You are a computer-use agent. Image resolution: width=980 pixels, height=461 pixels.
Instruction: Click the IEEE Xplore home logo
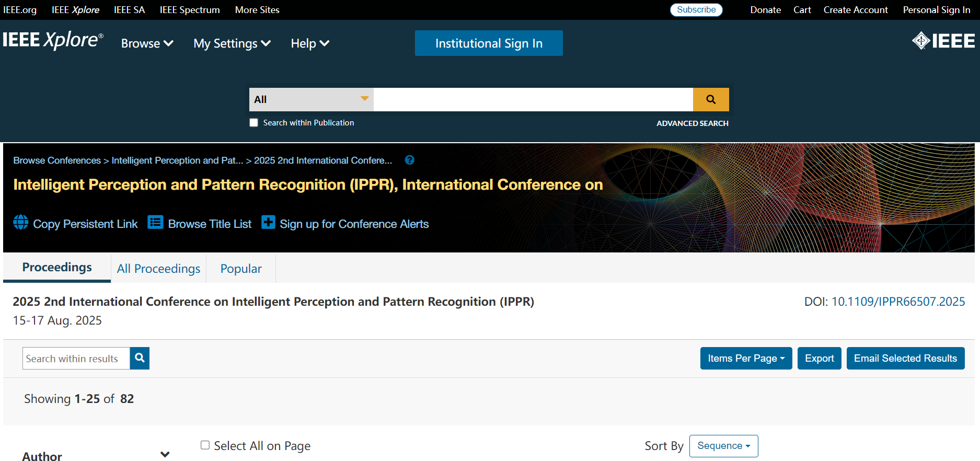[x=53, y=40]
